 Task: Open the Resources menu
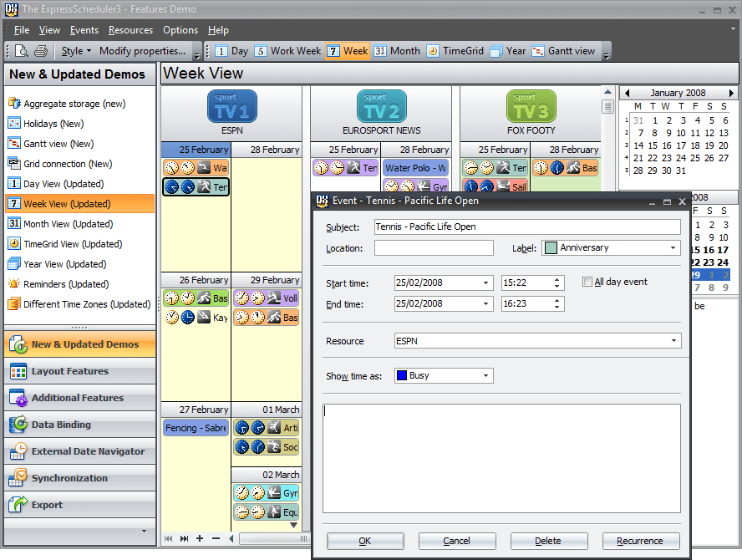click(x=130, y=30)
